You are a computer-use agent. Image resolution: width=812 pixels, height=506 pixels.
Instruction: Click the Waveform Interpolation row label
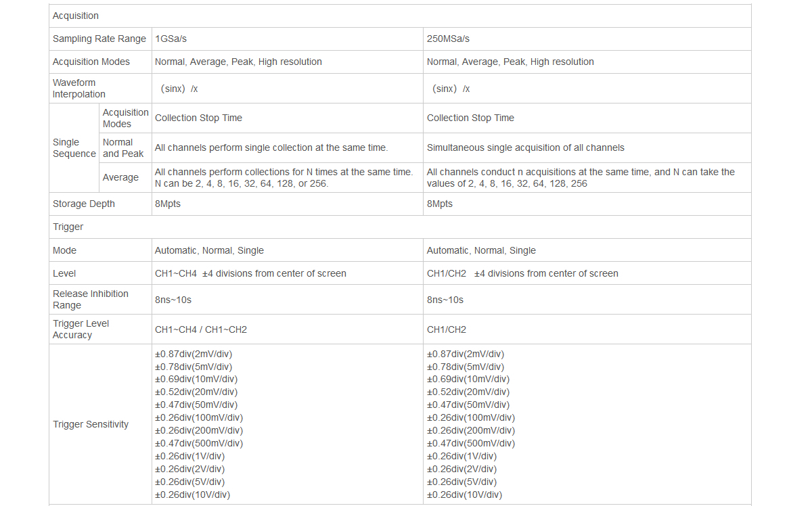79,89
